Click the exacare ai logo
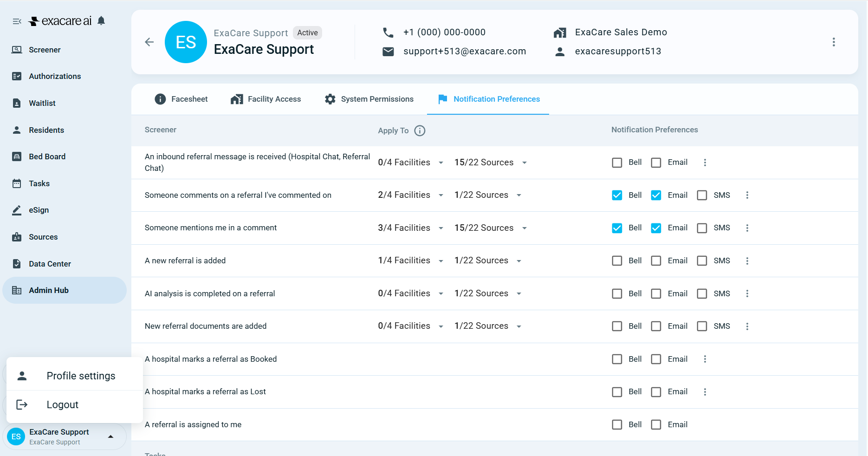 60,21
